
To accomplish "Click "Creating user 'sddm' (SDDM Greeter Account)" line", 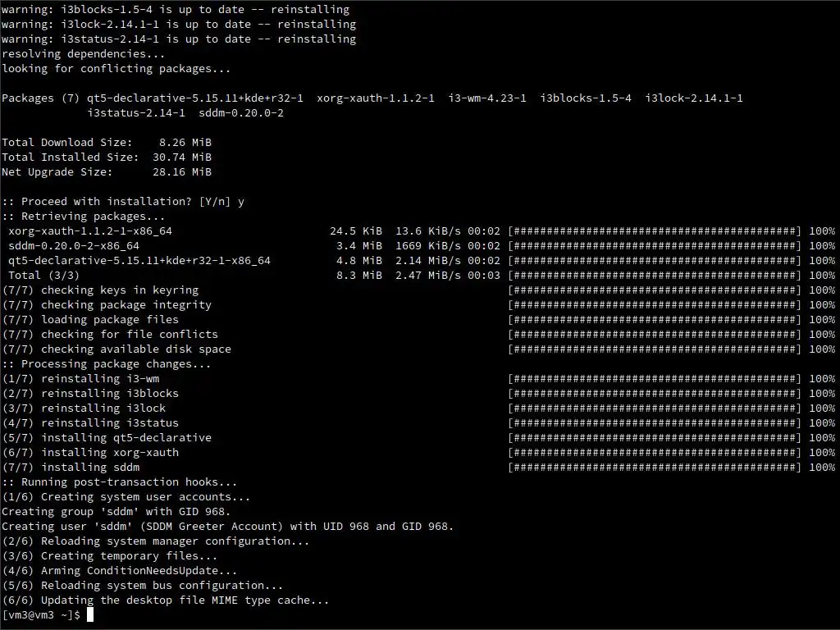I will click(x=228, y=526).
